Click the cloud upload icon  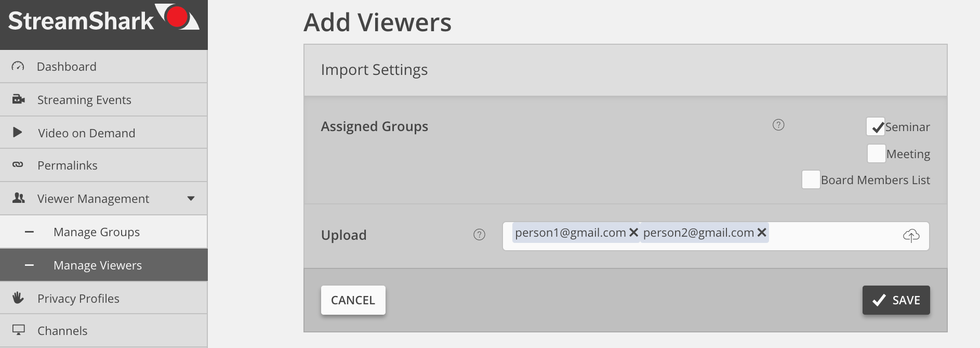tap(911, 236)
